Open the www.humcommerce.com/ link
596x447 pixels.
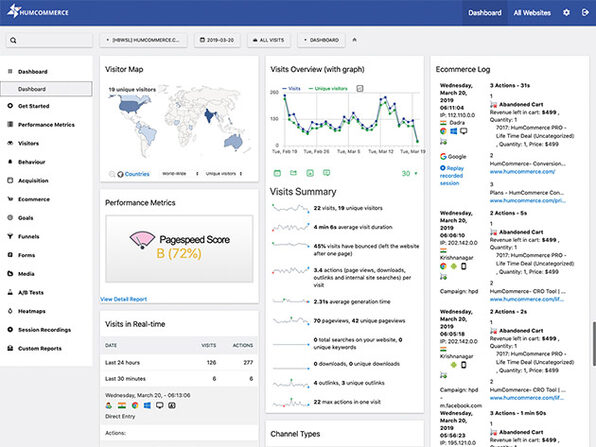(x=522, y=172)
